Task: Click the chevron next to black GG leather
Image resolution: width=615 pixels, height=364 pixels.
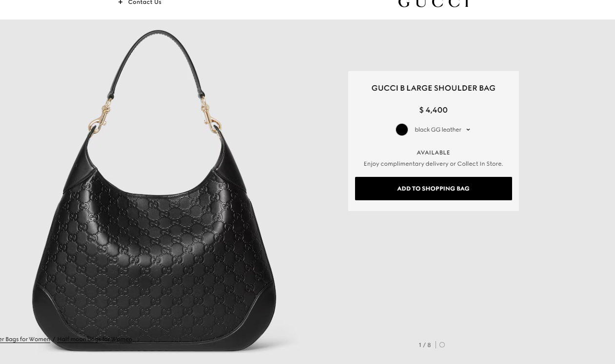Action: (468, 130)
